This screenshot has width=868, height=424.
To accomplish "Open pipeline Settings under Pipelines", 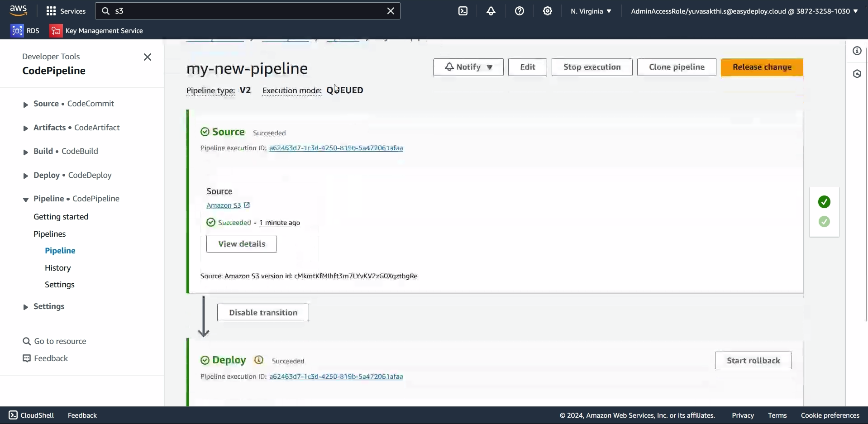I will (60, 285).
